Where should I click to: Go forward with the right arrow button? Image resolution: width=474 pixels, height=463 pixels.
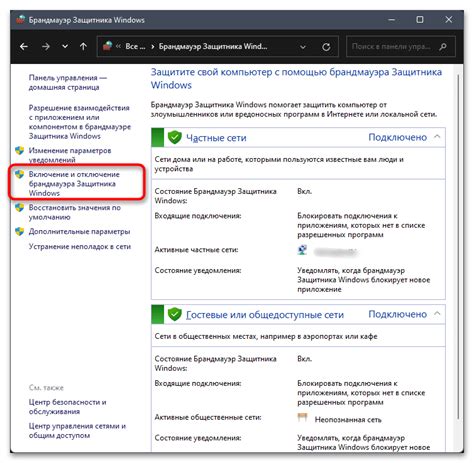pyautogui.click(x=46, y=46)
